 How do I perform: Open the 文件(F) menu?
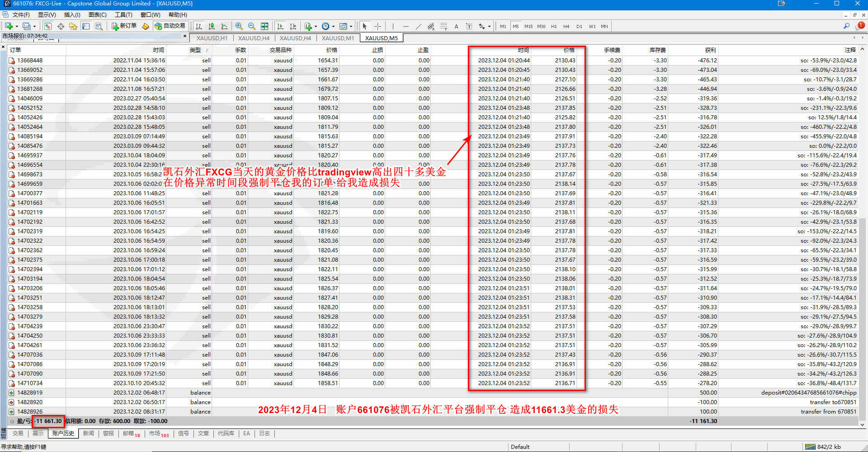pyautogui.click(x=21, y=15)
